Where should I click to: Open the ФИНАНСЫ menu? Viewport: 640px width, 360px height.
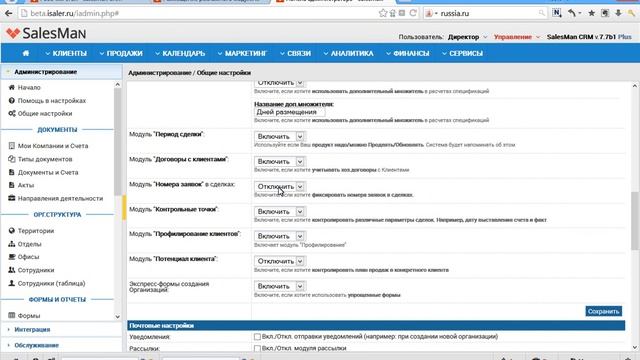coord(408,53)
